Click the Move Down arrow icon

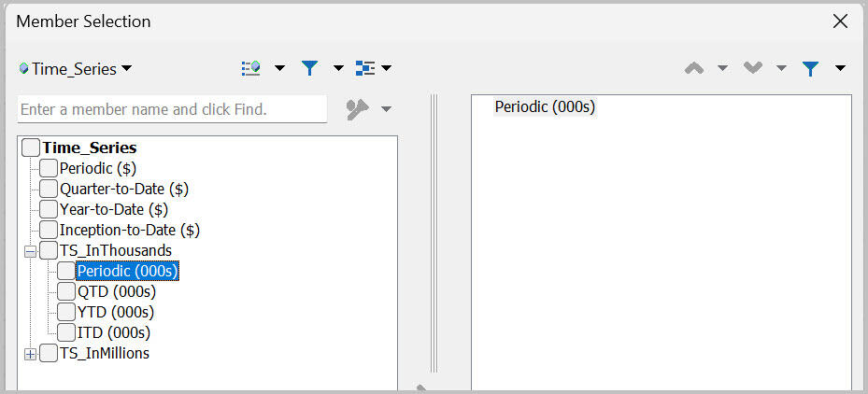click(x=753, y=68)
